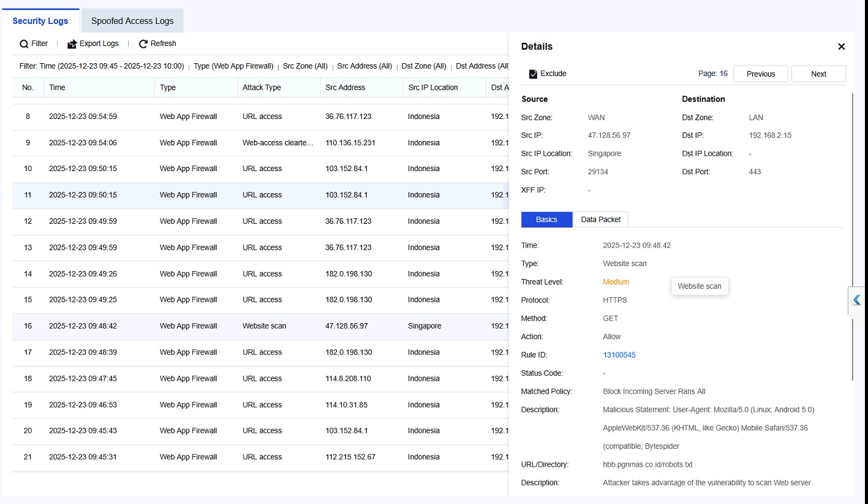The image size is (868, 504).
Task: Click the Refresh circular arrow icon
Action: click(143, 44)
